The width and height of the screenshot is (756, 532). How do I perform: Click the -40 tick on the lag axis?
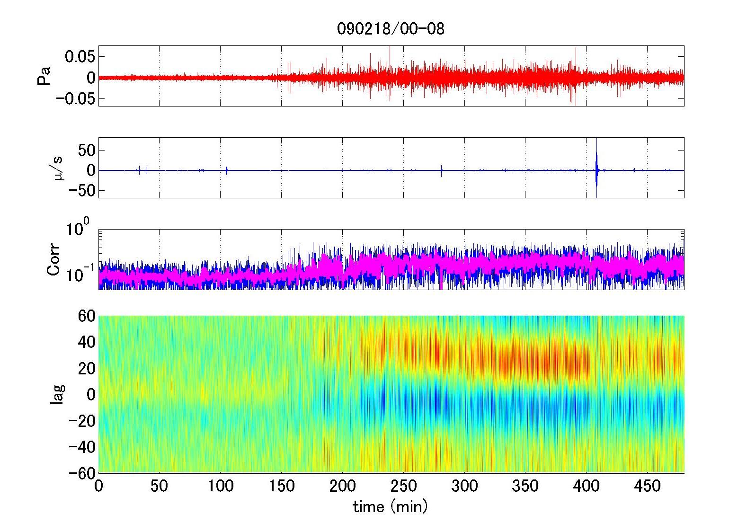pos(83,447)
